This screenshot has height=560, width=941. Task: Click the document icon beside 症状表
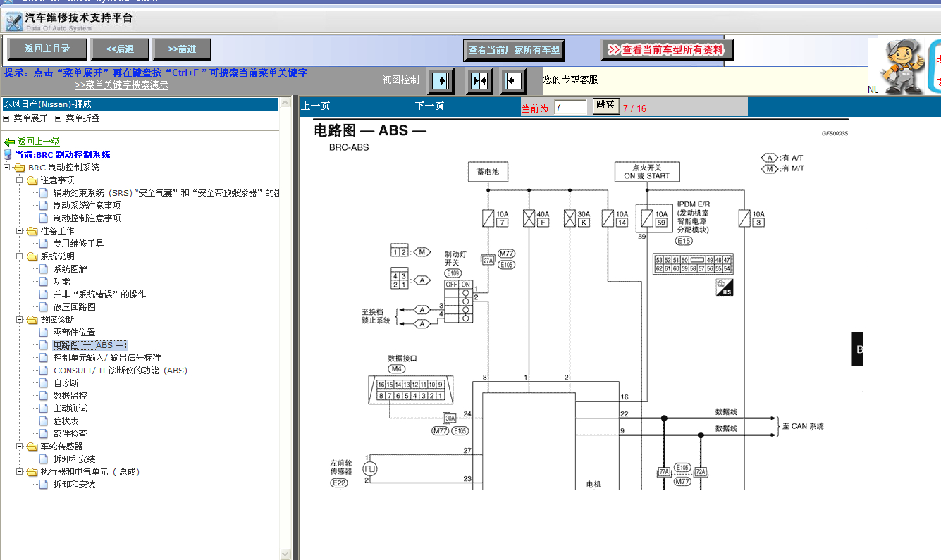coord(44,421)
